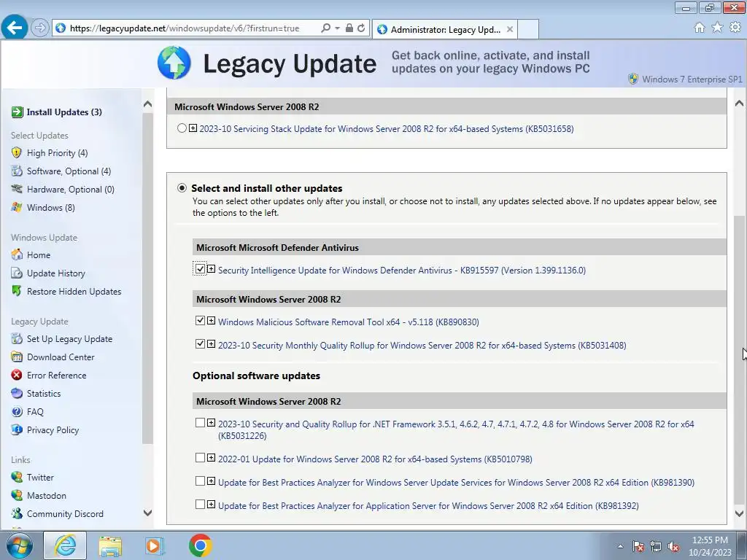The height and width of the screenshot is (560, 747).
Task: Open Windows Malicious Software Removal Tool link
Action: click(x=348, y=322)
